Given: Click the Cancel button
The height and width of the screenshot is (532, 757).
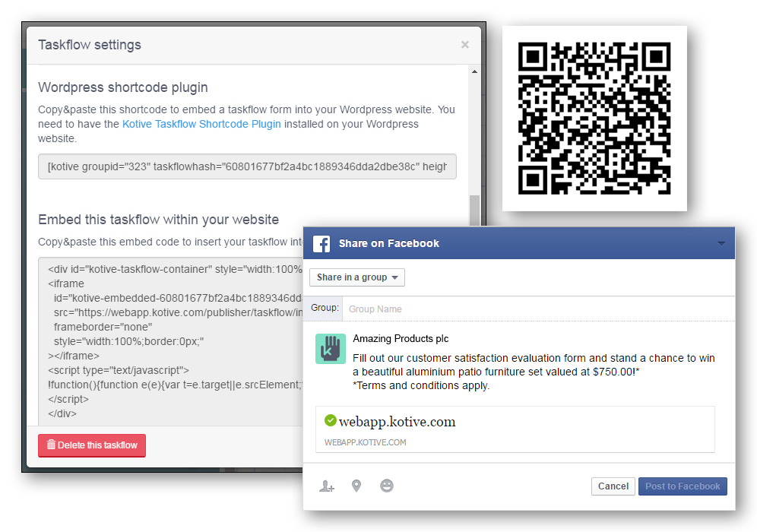Looking at the screenshot, I should 613,486.
